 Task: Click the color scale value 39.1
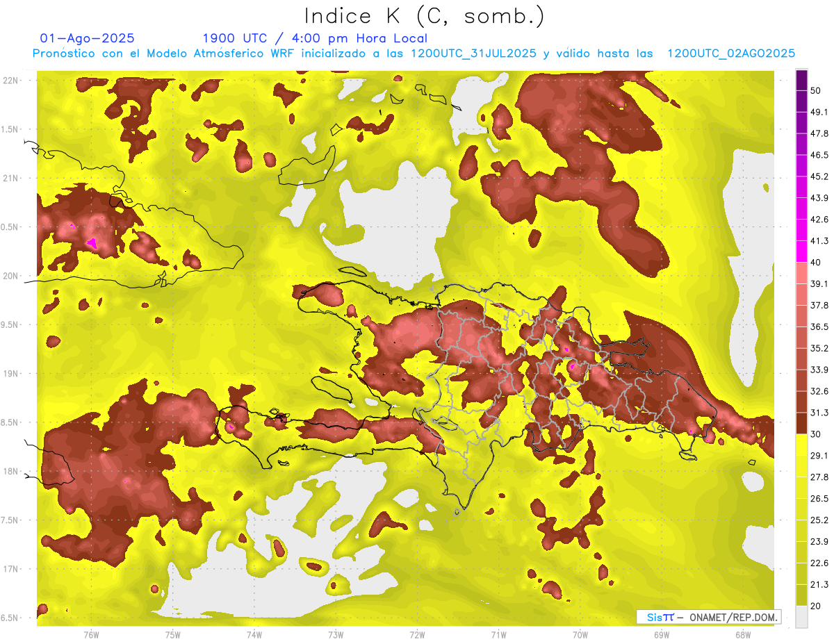pos(819,284)
